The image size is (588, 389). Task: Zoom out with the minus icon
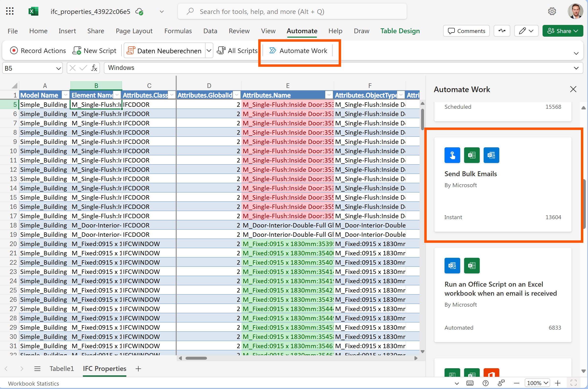517,383
